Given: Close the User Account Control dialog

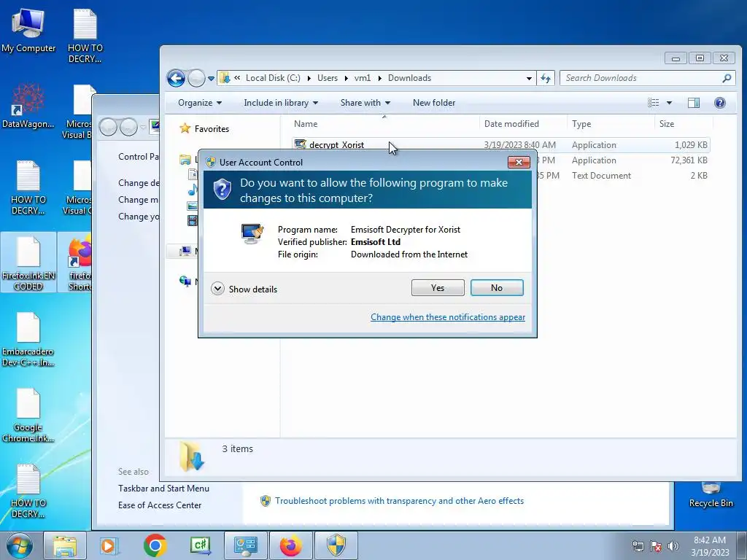Looking at the screenshot, I should click(x=519, y=163).
